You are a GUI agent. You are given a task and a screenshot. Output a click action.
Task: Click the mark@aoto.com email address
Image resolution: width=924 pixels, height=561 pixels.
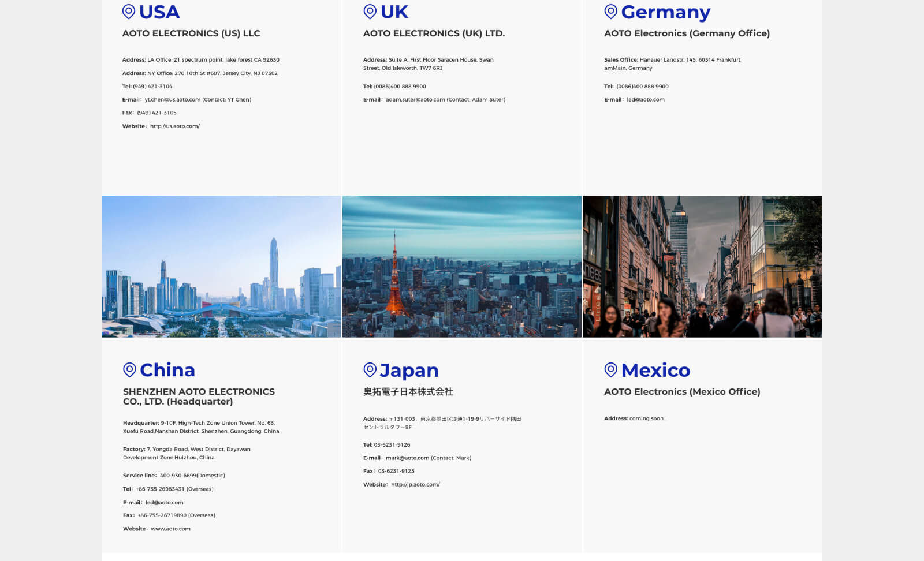coord(407,458)
